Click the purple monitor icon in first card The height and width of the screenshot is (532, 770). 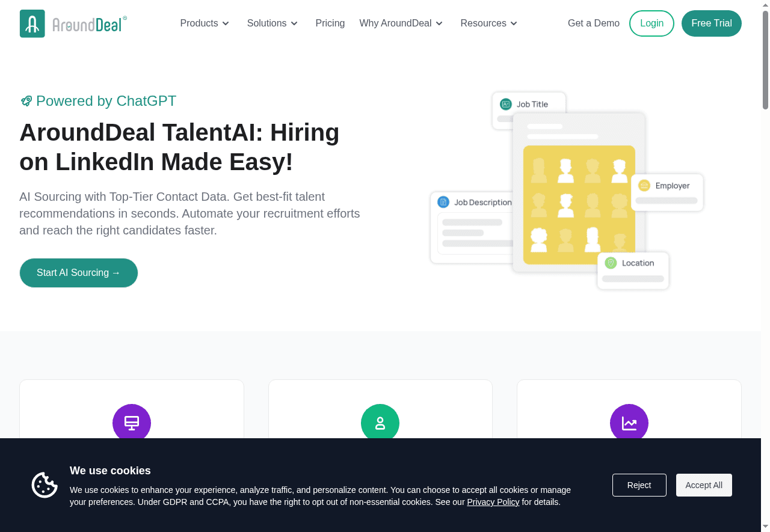point(132,423)
